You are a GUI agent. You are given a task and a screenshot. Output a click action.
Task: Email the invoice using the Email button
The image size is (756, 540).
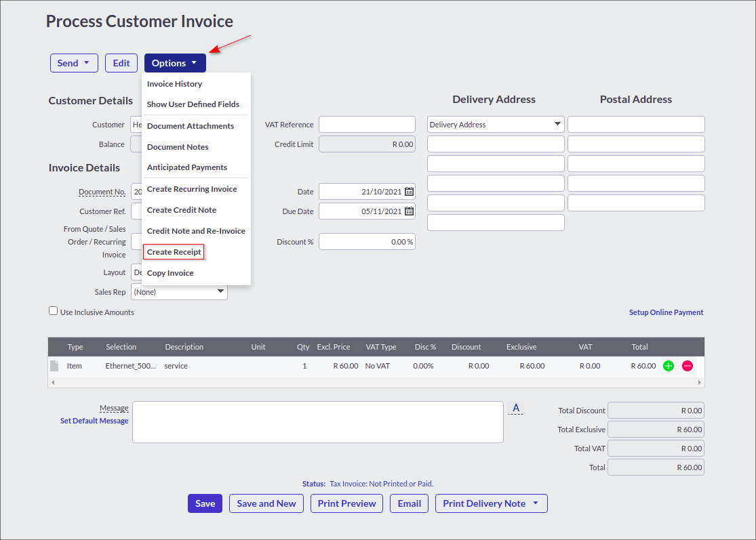(x=409, y=503)
